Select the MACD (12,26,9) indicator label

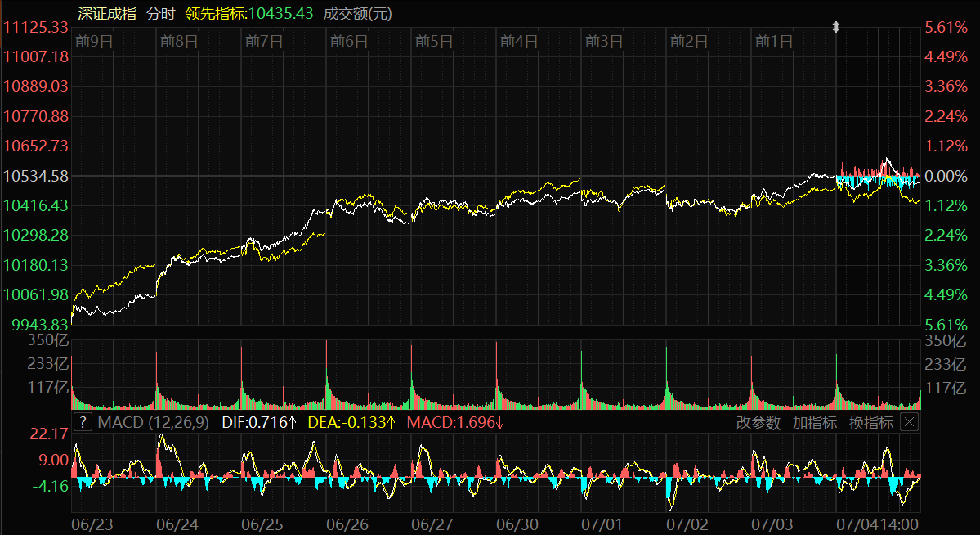(153, 422)
